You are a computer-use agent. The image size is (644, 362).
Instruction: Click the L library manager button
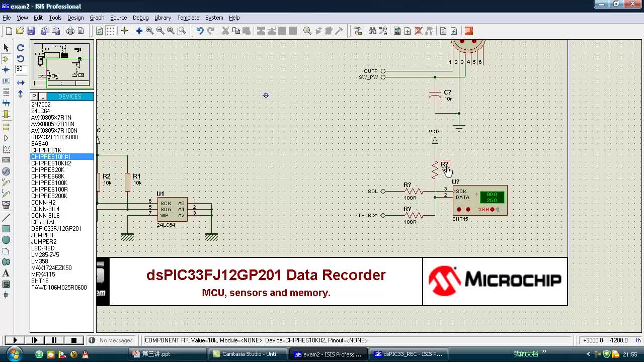click(x=43, y=97)
